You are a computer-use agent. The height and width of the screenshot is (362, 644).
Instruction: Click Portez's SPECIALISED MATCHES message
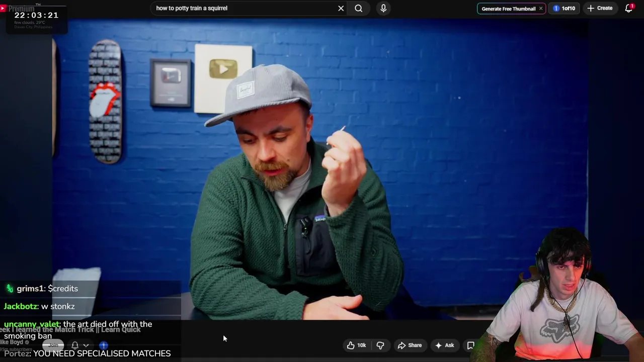pyautogui.click(x=87, y=353)
